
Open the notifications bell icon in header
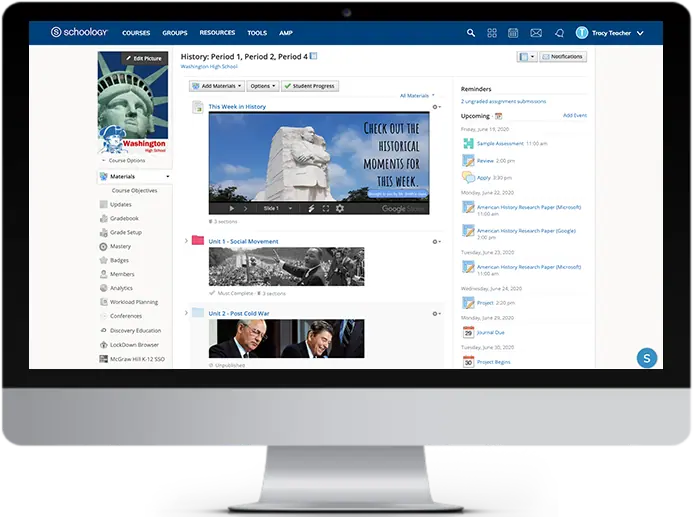(559, 33)
